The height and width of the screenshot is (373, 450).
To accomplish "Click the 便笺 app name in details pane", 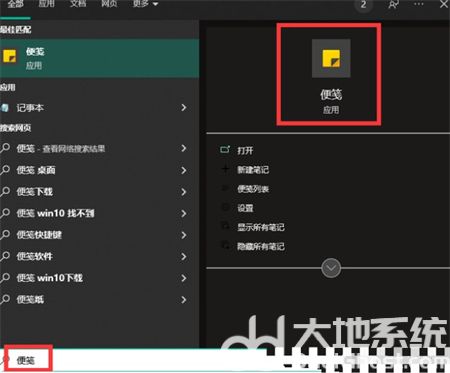I will [331, 95].
